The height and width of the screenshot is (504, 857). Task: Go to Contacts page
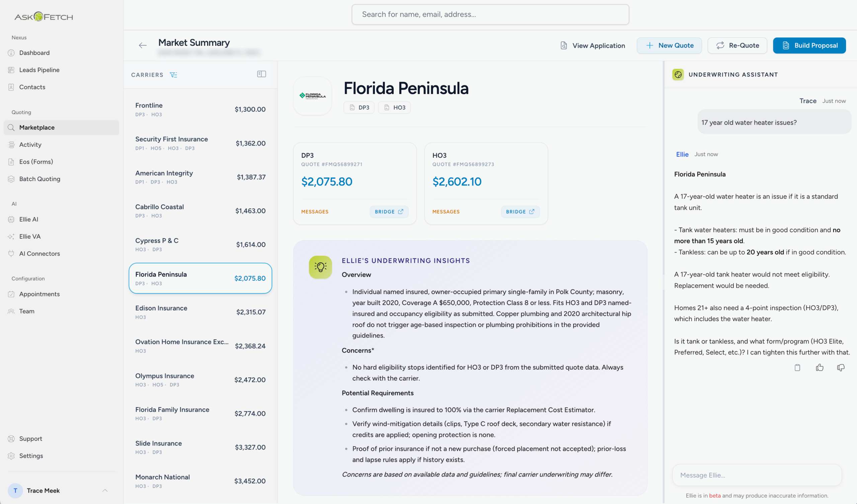coord(62,87)
